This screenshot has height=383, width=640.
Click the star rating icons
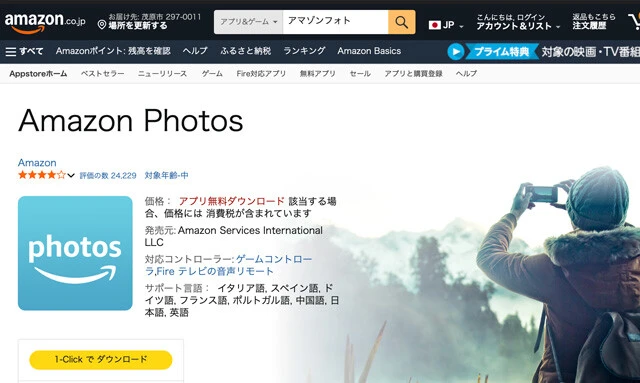42,175
